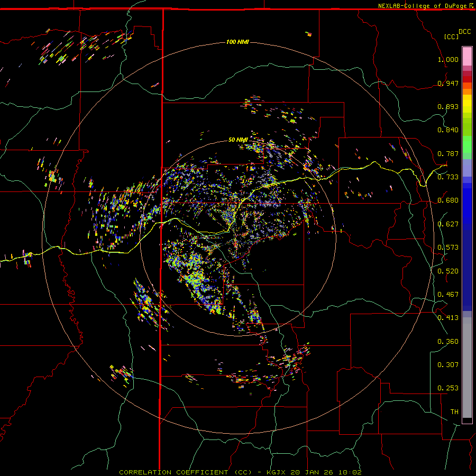Click the lavender segment of the color scale
The height and width of the screenshot is (476, 476).
click(467, 168)
